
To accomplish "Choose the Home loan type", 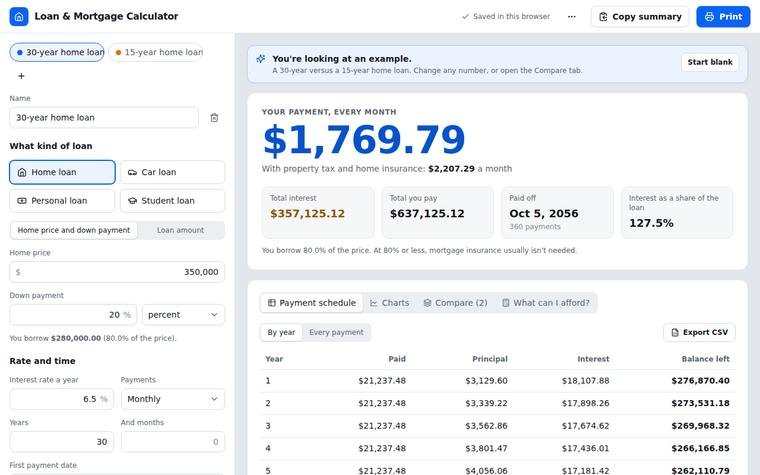I will [x=62, y=172].
